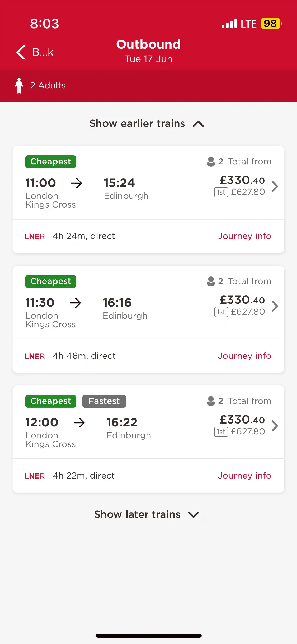This screenshot has height=644, width=297.
Task: Open Journey info for 11:30 train
Action: (x=244, y=356)
